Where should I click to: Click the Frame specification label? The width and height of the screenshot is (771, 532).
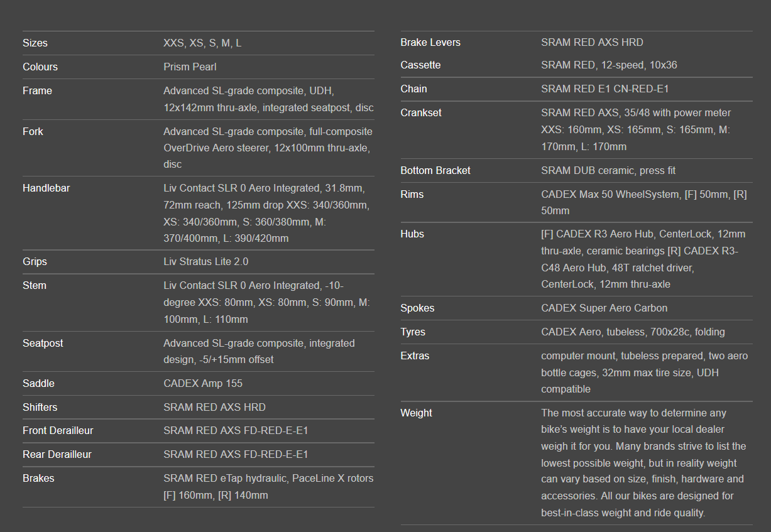tap(37, 91)
